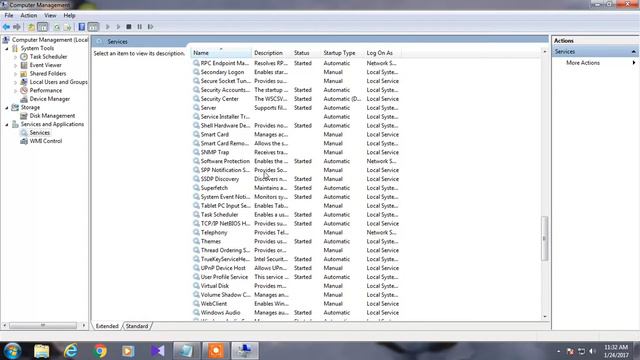Collapse the System Tools tree node
This screenshot has width=640, height=360.
[7, 49]
